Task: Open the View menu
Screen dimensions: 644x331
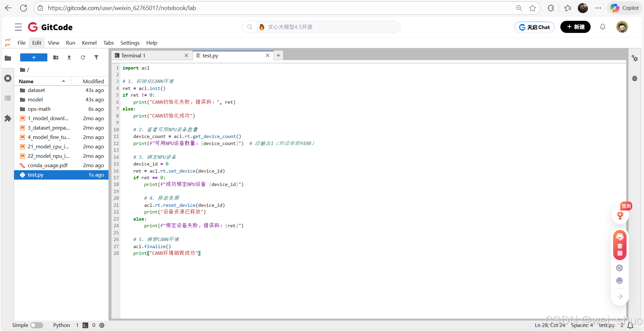Action: (53, 43)
